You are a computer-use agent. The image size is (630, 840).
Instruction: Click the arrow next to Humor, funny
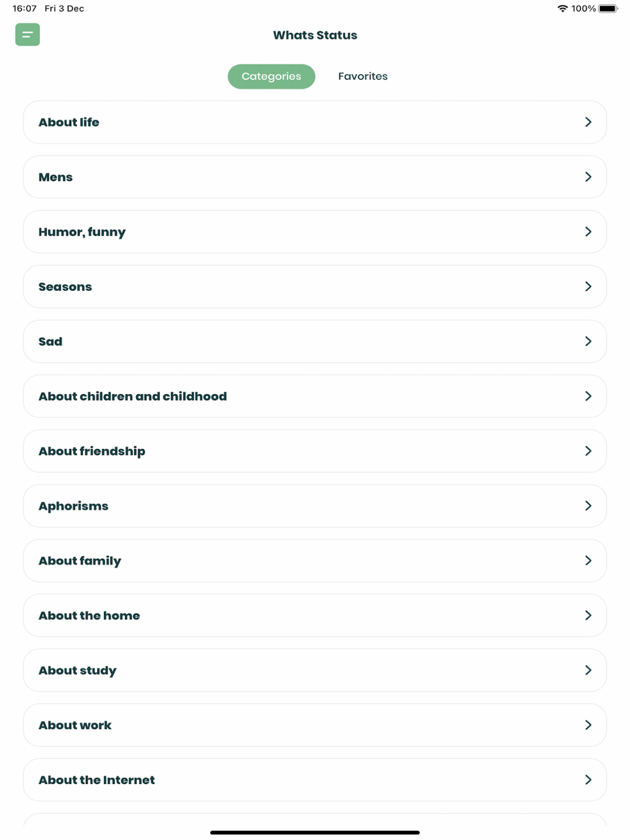[588, 232]
